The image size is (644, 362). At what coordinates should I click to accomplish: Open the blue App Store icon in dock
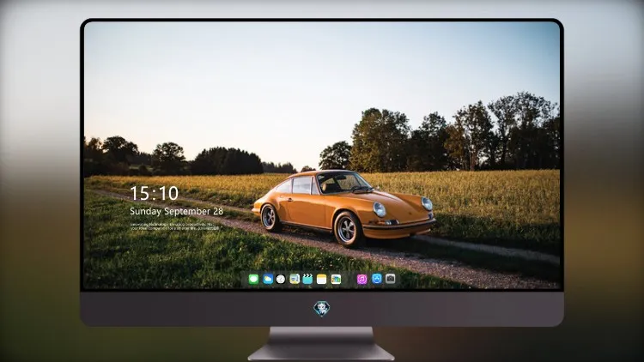point(377,279)
